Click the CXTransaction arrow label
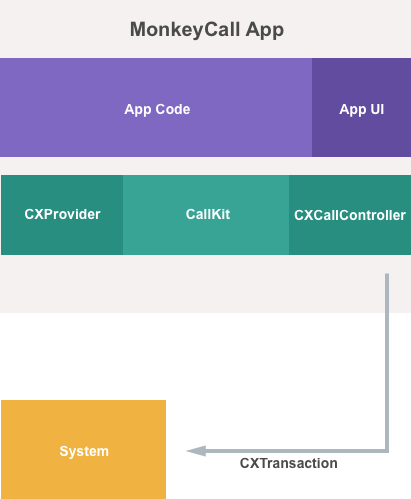This screenshot has height=499, width=411. 289,463
